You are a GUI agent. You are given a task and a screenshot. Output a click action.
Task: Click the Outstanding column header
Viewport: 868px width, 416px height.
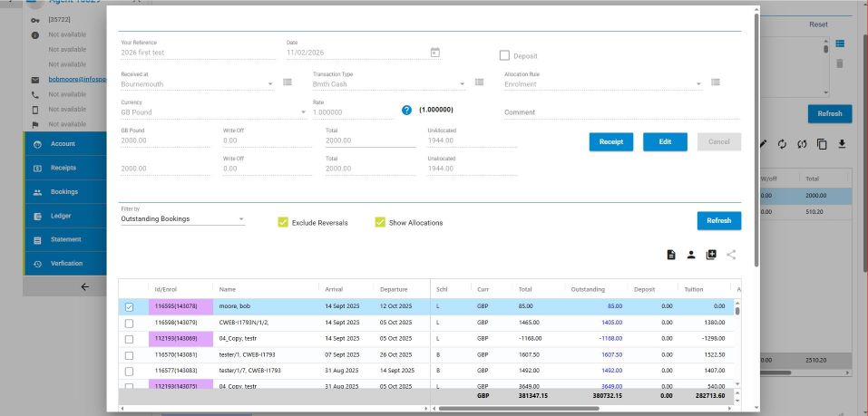click(x=588, y=289)
